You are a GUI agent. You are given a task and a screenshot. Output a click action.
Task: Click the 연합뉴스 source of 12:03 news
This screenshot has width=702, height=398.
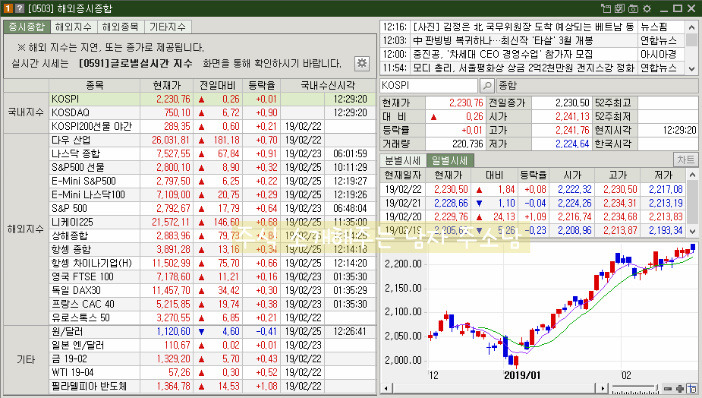(658, 41)
